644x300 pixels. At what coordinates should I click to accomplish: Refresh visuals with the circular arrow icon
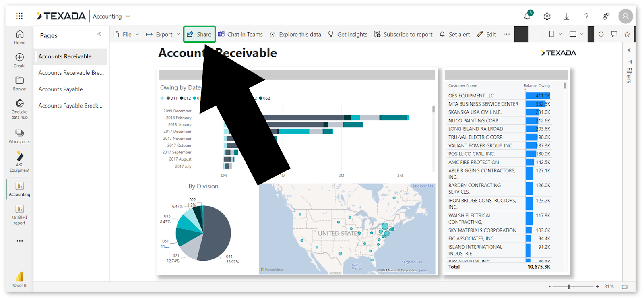pos(601,34)
